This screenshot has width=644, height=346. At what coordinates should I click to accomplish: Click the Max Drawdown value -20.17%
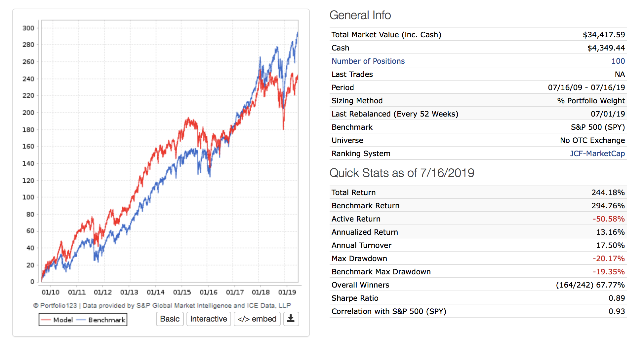[608, 259]
